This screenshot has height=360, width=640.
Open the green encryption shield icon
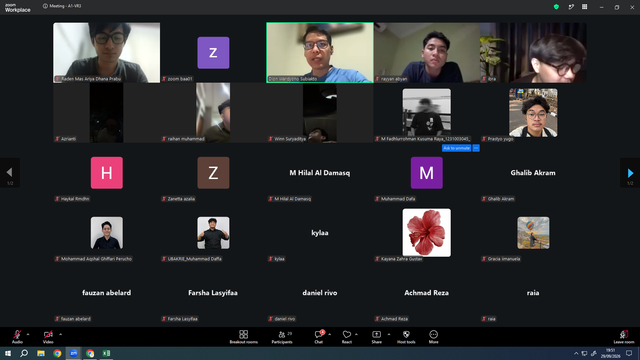tap(556, 7)
